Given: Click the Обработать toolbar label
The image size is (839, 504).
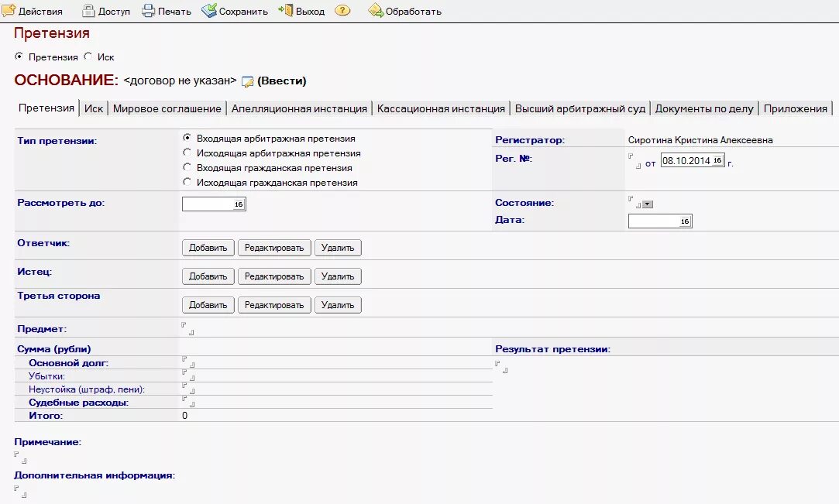Looking at the screenshot, I should (x=414, y=11).
